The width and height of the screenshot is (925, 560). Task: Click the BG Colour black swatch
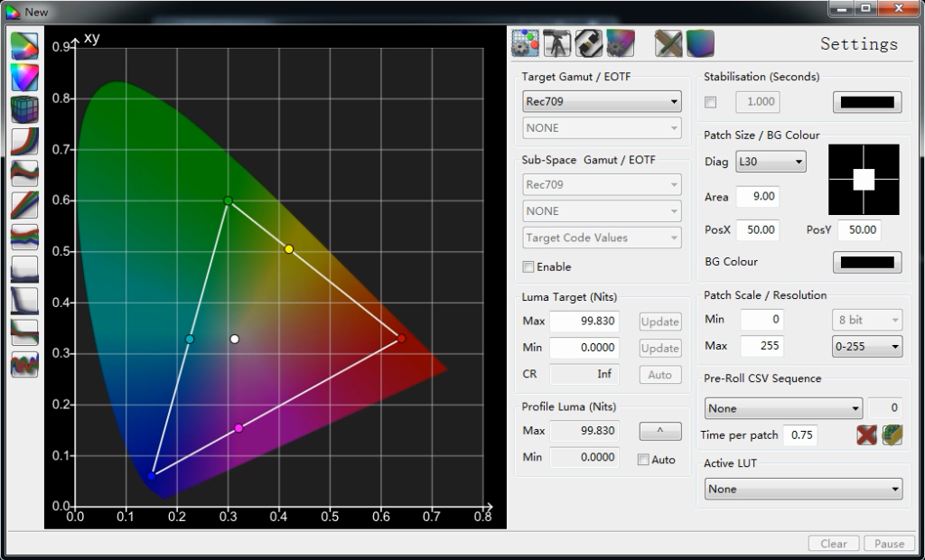point(866,262)
